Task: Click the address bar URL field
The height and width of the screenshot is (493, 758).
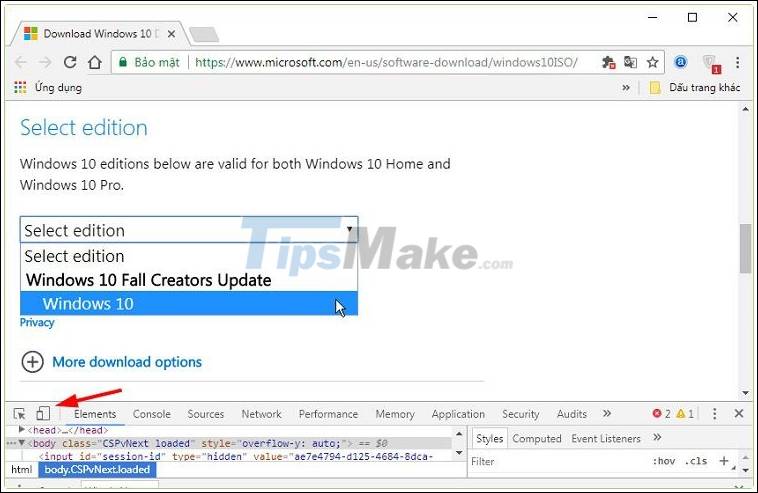Action: click(386, 62)
